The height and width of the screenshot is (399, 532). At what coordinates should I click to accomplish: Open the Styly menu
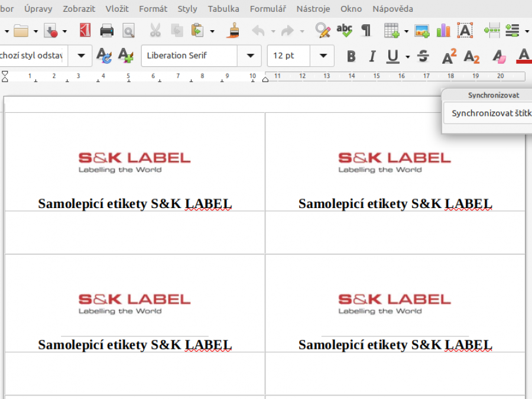click(x=187, y=9)
